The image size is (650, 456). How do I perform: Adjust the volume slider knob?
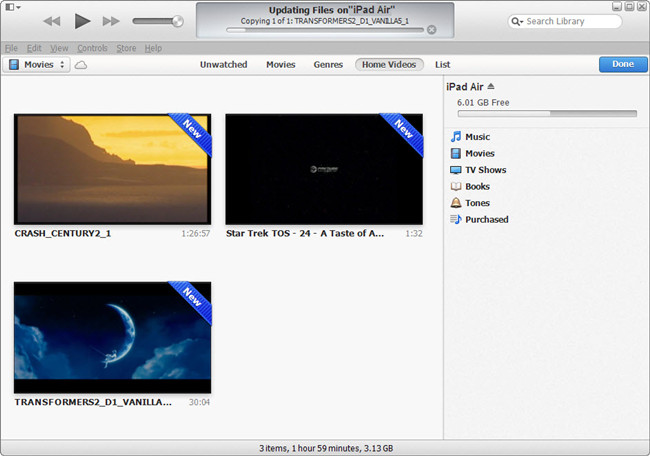(x=178, y=21)
